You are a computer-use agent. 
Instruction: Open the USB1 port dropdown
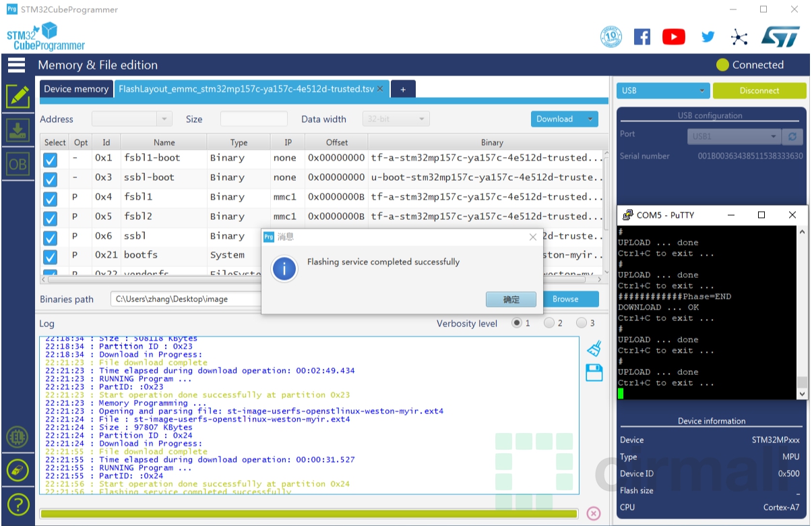click(x=735, y=136)
